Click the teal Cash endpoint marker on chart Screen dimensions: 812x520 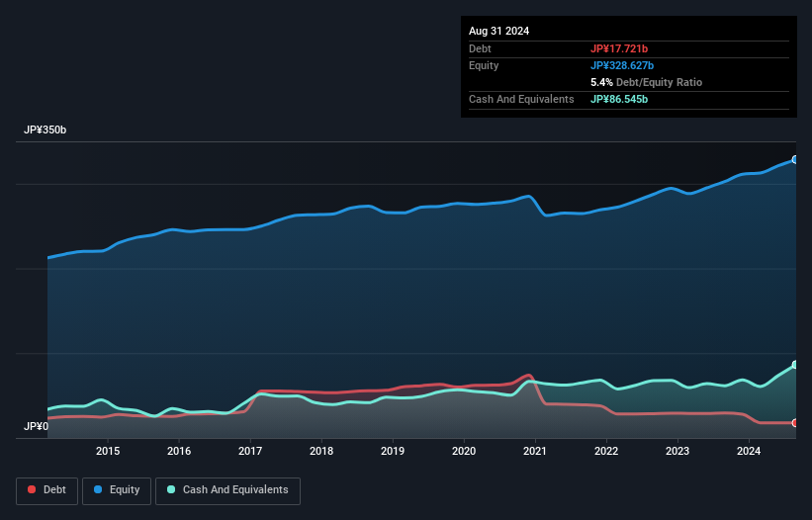794,365
